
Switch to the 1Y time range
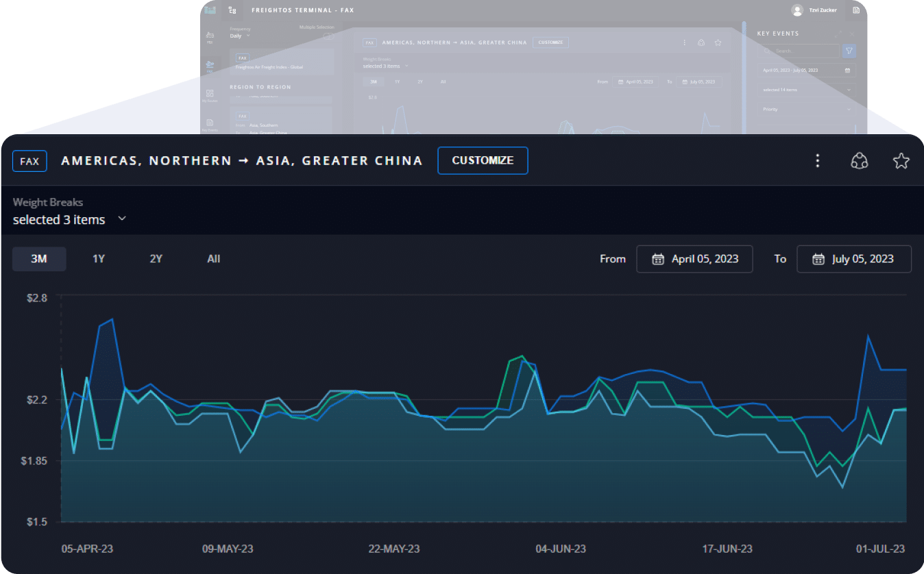point(99,259)
